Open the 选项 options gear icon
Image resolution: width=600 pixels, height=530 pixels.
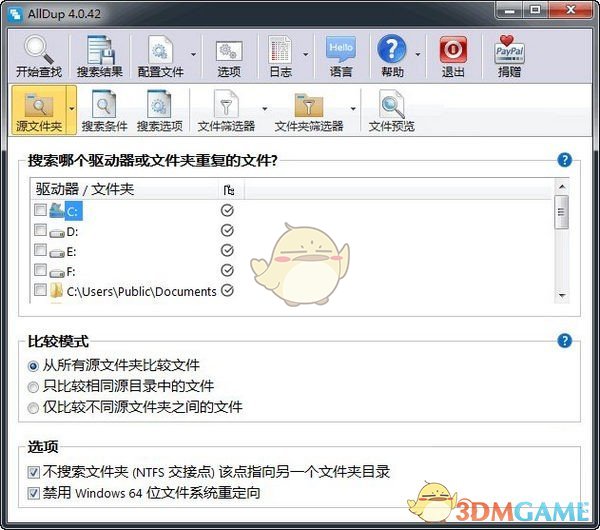pos(229,52)
